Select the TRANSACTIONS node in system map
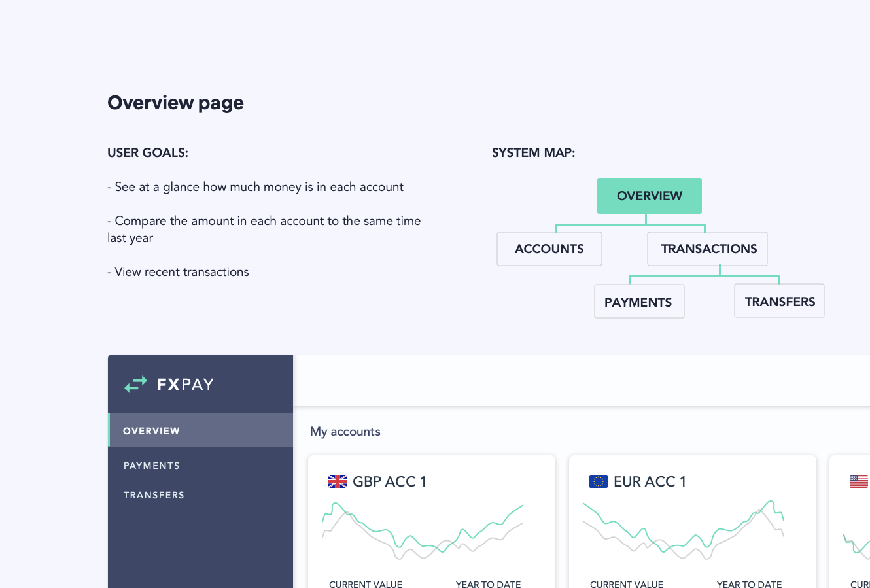 click(x=708, y=249)
